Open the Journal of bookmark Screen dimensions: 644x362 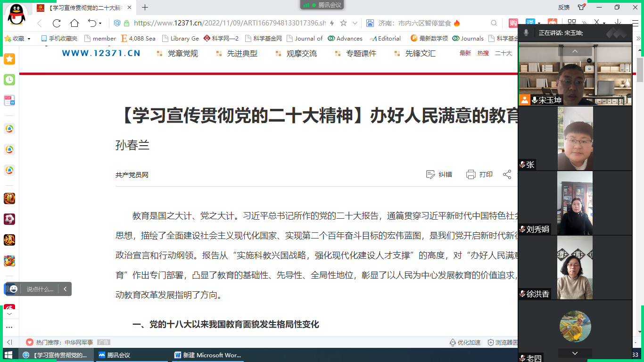[x=305, y=39]
